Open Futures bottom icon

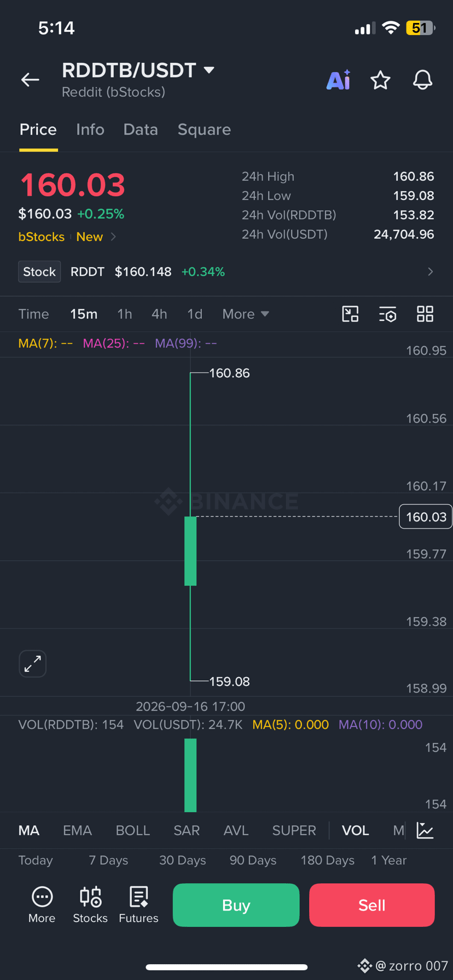(x=138, y=905)
